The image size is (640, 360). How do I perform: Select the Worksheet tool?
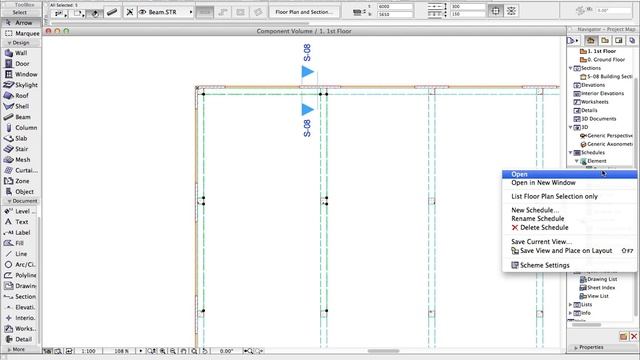[20, 328]
